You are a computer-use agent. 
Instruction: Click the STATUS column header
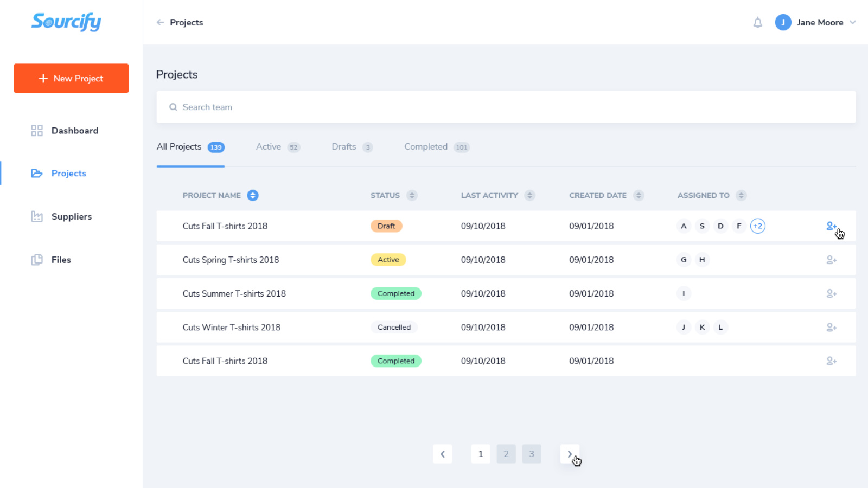385,195
